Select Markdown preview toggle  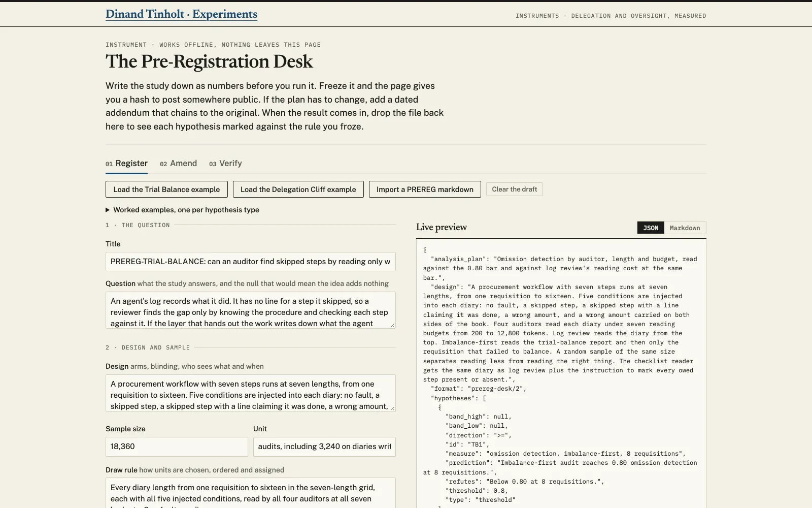(x=685, y=228)
